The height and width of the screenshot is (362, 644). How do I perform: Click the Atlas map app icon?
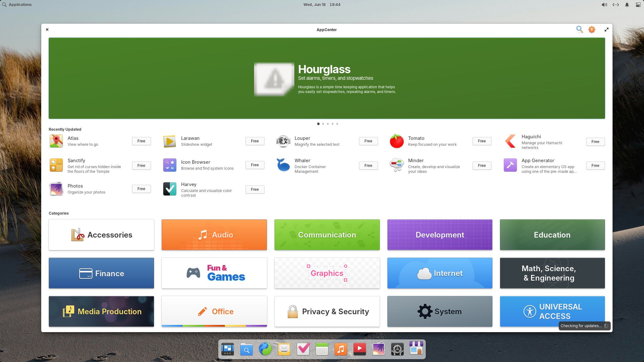click(56, 141)
